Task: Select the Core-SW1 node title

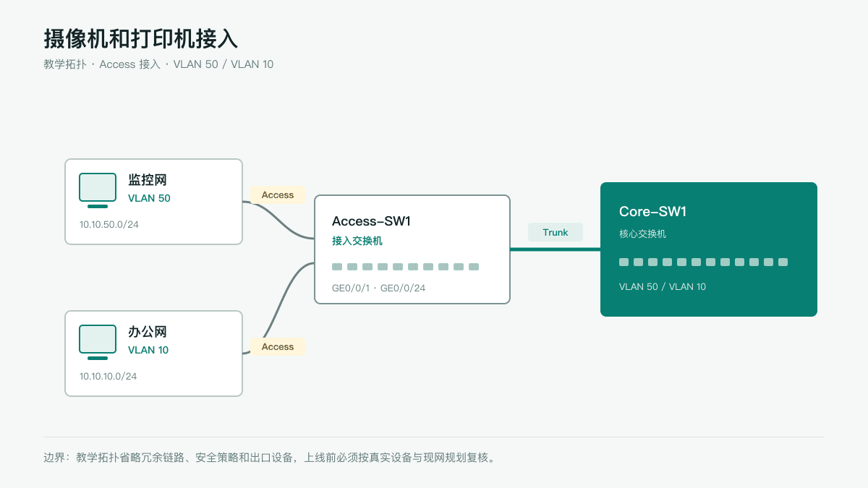Action: (652, 211)
